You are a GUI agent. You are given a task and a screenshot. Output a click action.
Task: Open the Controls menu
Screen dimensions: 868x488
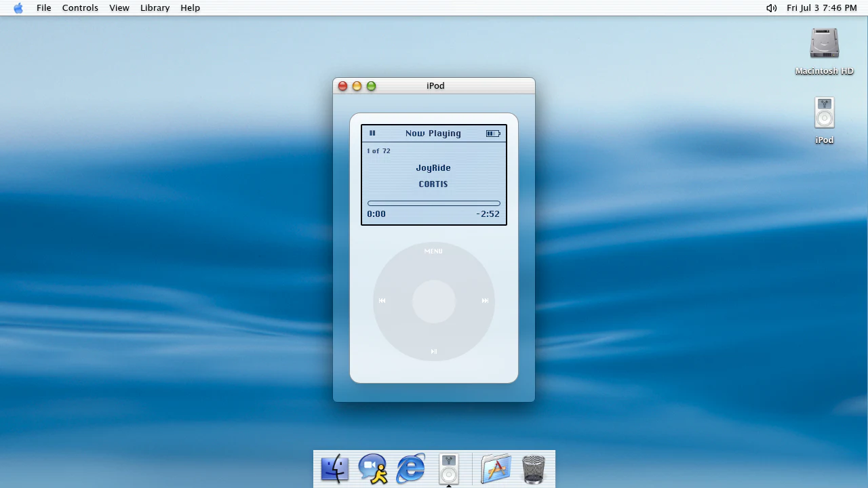click(x=80, y=8)
